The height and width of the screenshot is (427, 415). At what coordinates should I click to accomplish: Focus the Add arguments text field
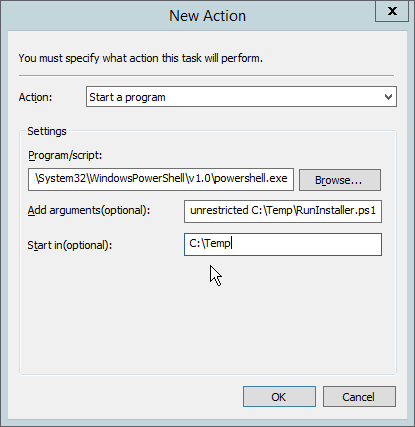(283, 211)
